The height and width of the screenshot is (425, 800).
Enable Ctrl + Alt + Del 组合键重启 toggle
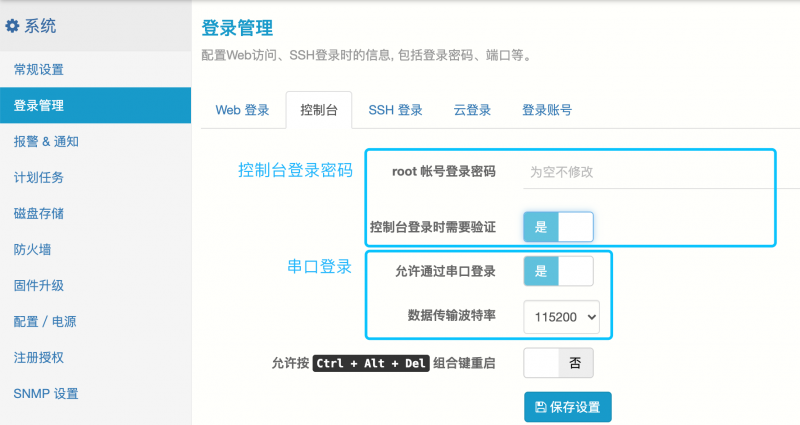558,363
